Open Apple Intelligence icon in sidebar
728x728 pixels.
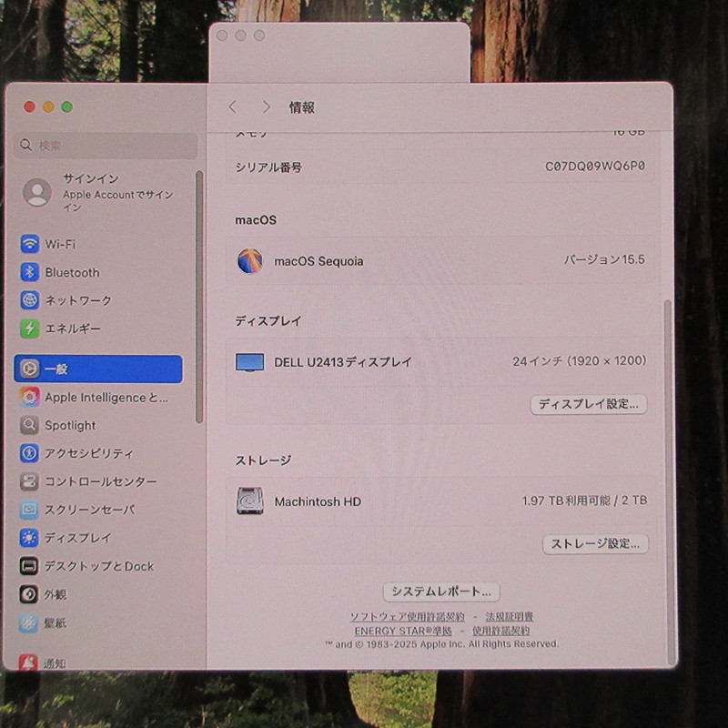[30, 398]
